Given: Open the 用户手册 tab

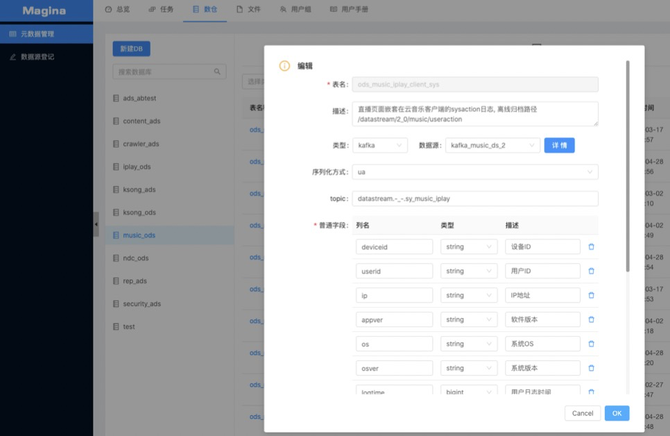Looking at the screenshot, I should click(x=349, y=9).
